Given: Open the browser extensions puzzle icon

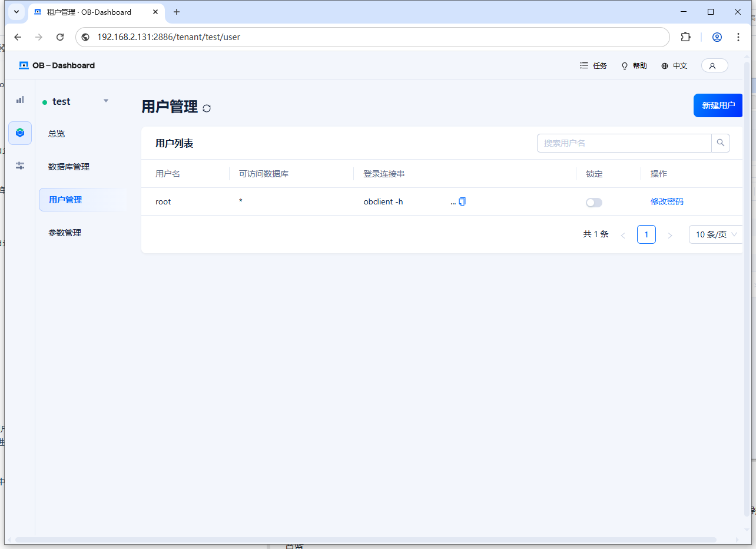Looking at the screenshot, I should (x=685, y=37).
